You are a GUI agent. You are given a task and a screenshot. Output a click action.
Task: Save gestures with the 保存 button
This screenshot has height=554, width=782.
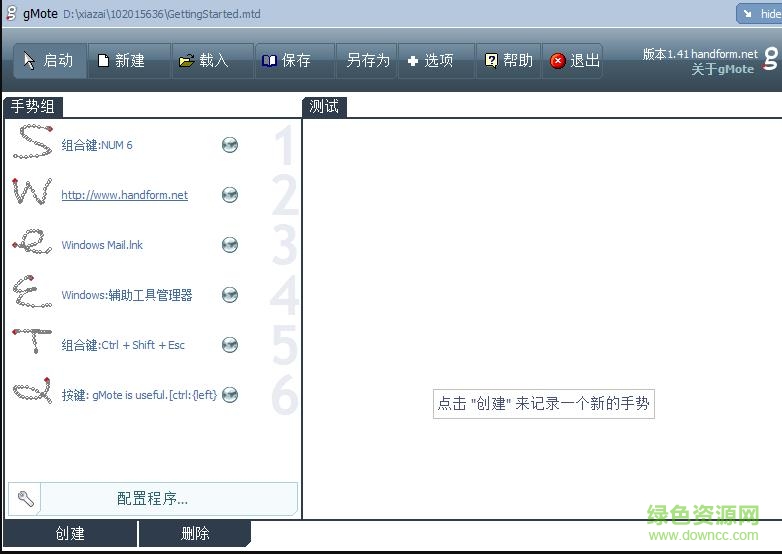point(287,61)
